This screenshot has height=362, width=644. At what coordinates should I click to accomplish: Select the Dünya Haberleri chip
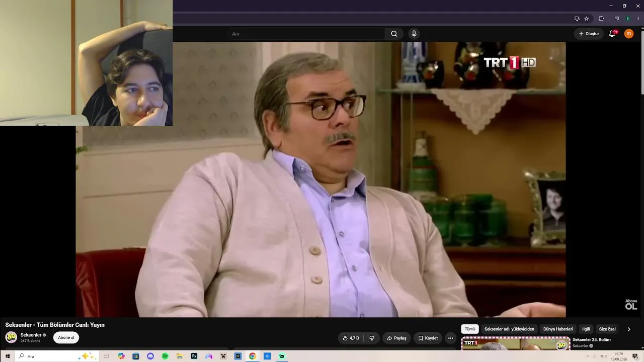click(x=558, y=329)
